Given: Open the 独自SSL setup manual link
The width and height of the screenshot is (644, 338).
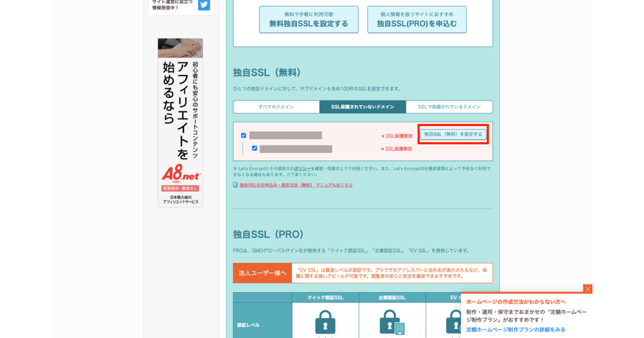Looking at the screenshot, I should point(296,185).
